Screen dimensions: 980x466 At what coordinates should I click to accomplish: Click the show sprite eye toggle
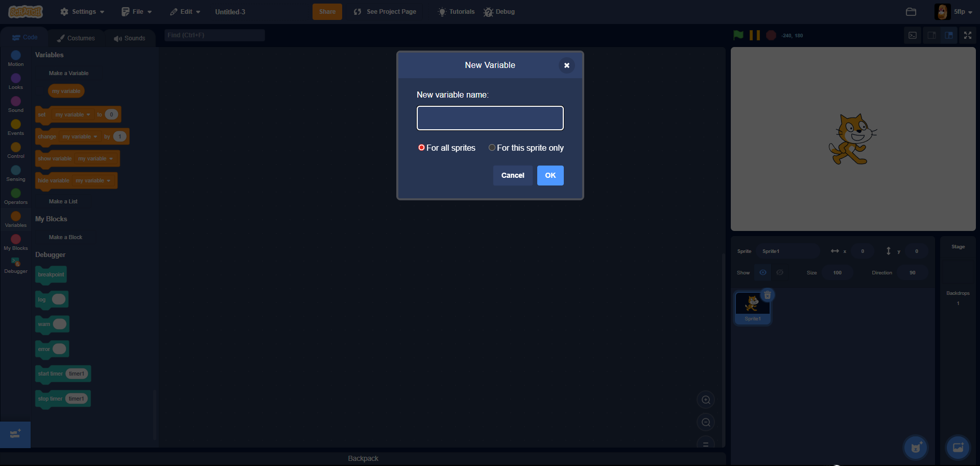pyautogui.click(x=763, y=272)
